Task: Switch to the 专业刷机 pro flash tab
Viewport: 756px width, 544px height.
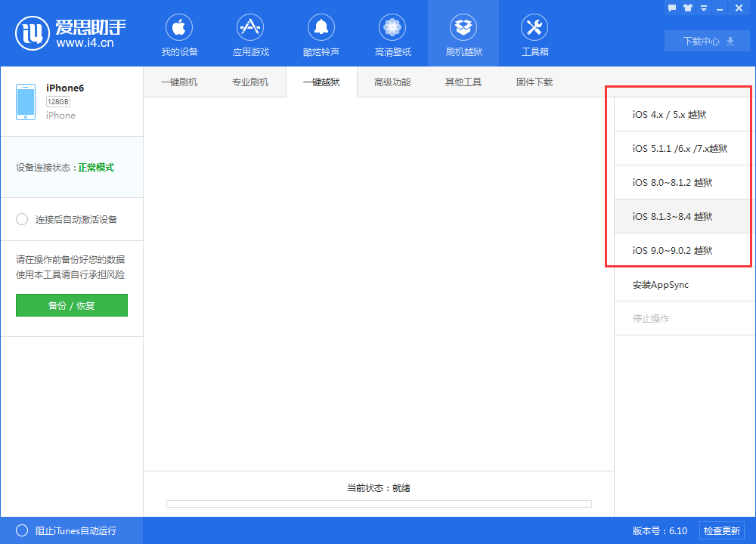Action: tap(251, 82)
